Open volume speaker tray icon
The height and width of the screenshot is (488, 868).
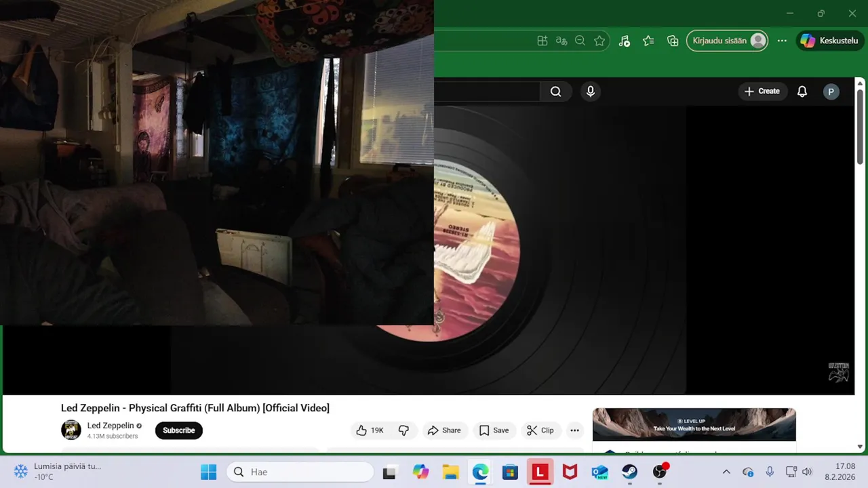tap(807, 472)
